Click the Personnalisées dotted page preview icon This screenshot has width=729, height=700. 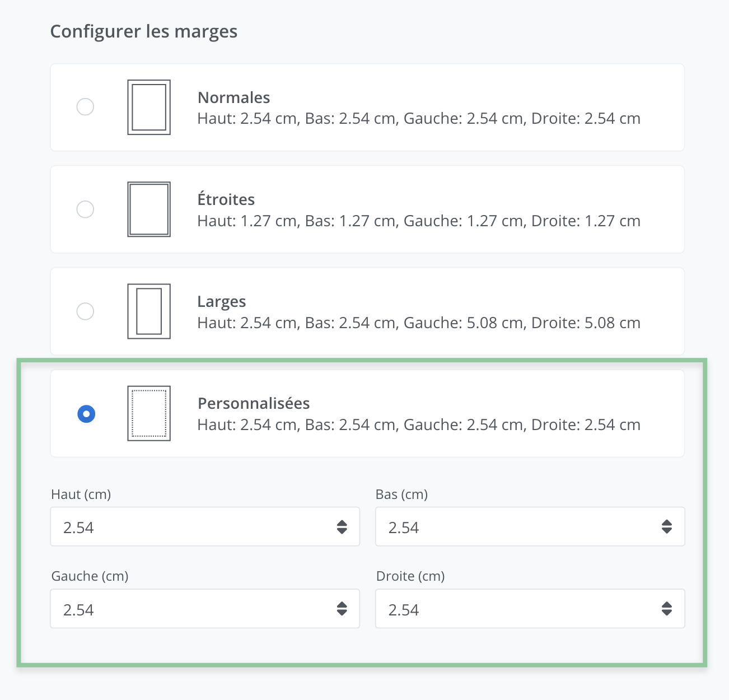(x=149, y=413)
